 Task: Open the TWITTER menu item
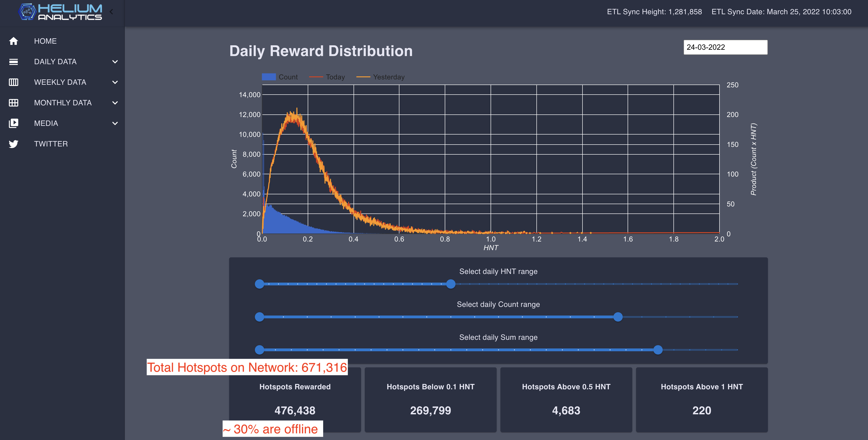[51, 144]
